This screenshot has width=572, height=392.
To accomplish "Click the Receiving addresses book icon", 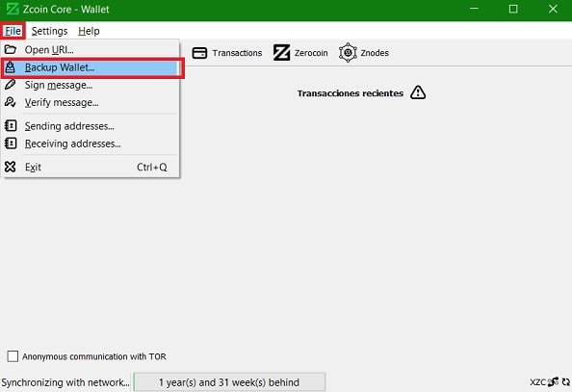I will pyautogui.click(x=11, y=144).
